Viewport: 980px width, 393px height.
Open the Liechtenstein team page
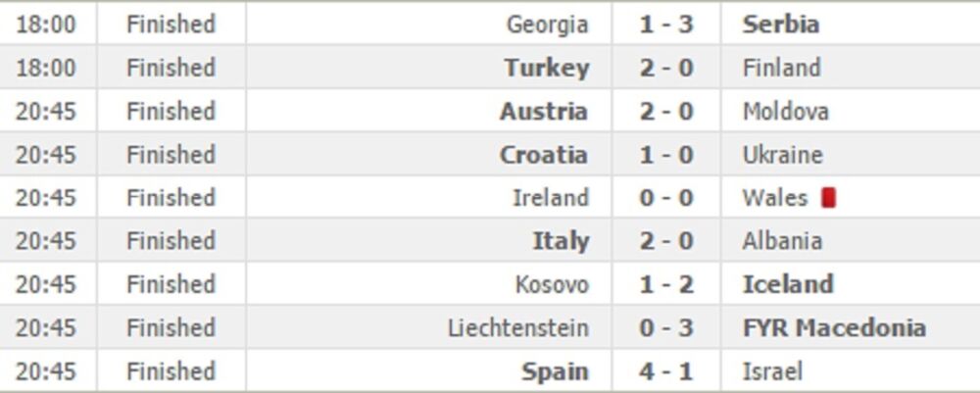click(x=518, y=328)
